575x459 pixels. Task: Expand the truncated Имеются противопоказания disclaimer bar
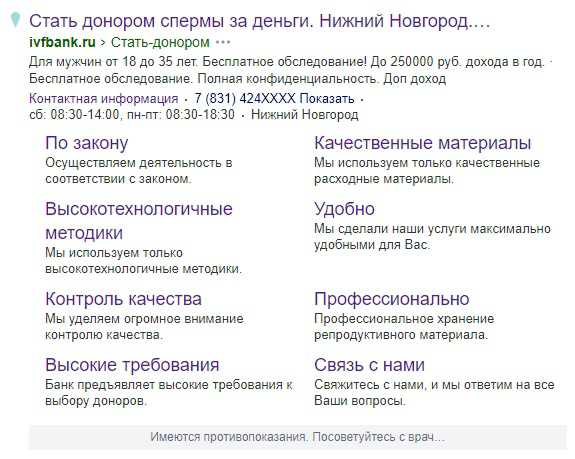point(298,437)
